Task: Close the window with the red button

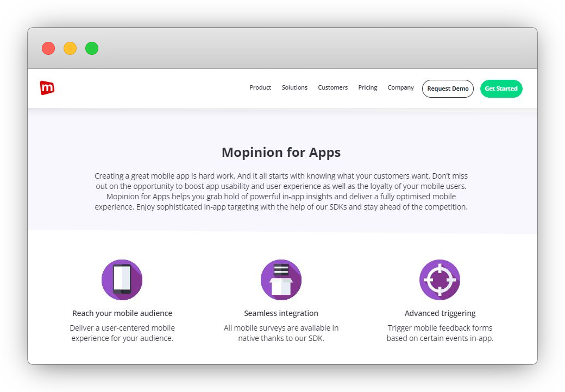Action: coord(48,48)
